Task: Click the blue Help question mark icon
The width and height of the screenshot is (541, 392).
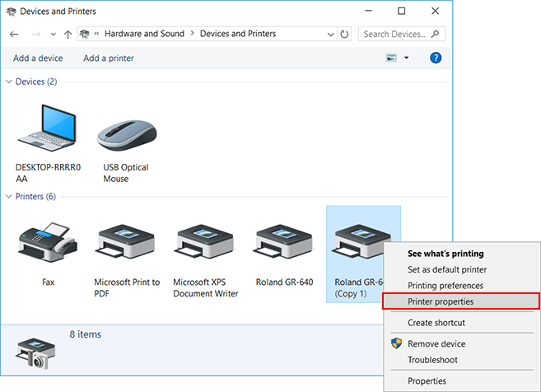Action: point(436,58)
